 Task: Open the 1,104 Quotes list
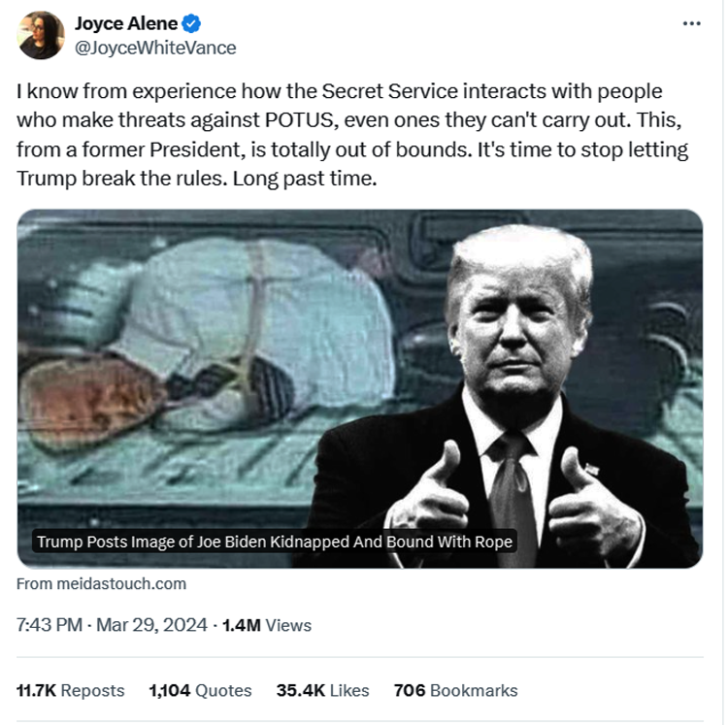click(x=200, y=690)
